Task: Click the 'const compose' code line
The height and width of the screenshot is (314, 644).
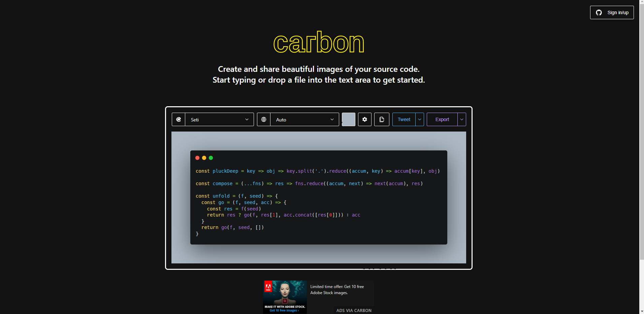Action: click(x=309, y=183)
